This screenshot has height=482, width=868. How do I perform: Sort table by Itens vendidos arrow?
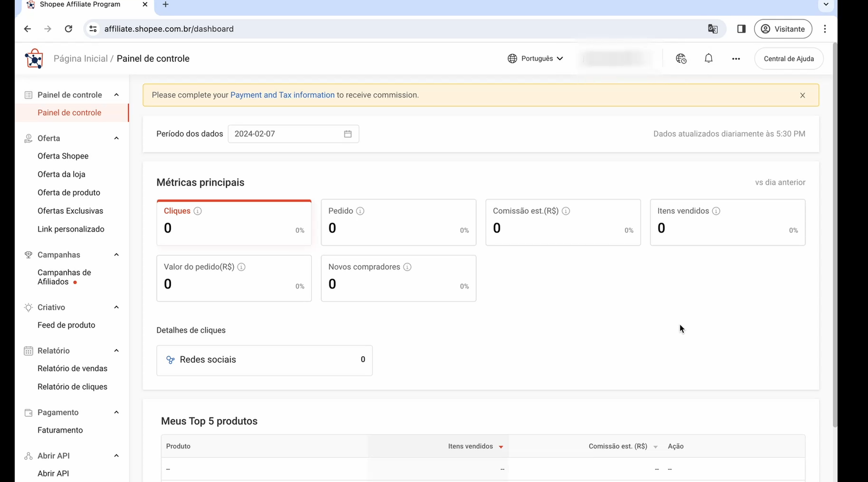point(501,447)
